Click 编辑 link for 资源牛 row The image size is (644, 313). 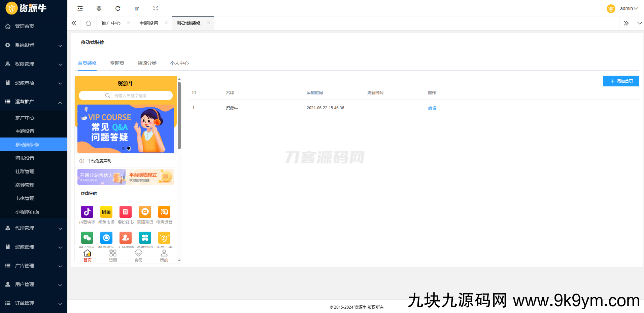pyautogui.click(x=432, y=108)
